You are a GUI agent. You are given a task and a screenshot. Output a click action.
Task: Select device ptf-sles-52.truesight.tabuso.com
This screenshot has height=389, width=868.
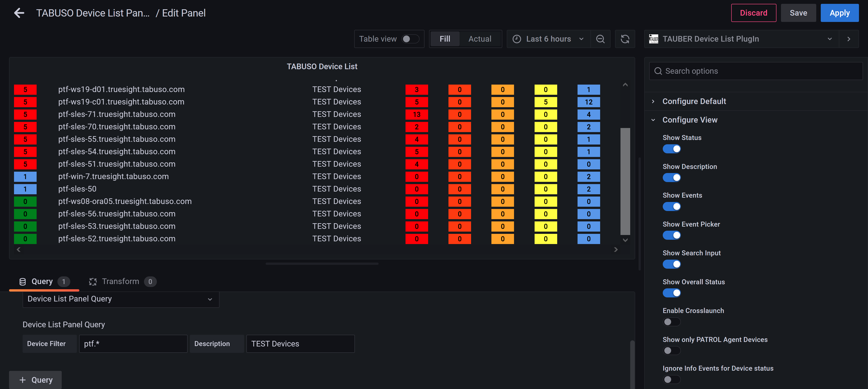click(x=117, y=239)
